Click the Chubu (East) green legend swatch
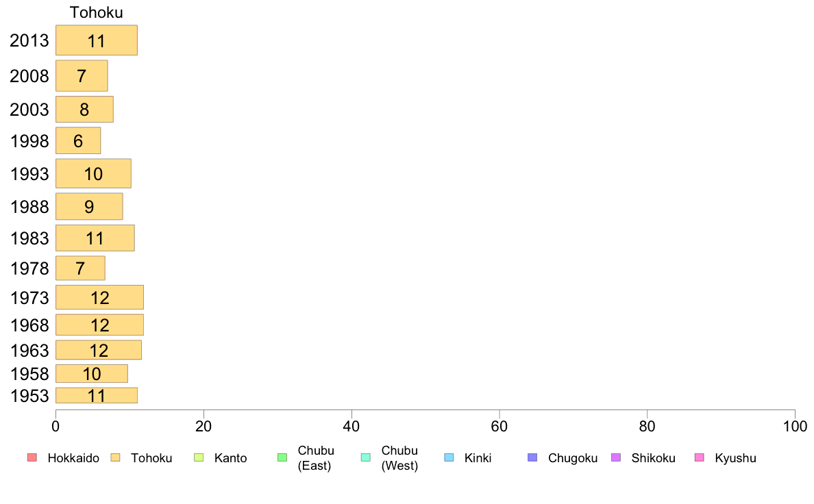Screen dimensions: 814x504 point(282,457)
